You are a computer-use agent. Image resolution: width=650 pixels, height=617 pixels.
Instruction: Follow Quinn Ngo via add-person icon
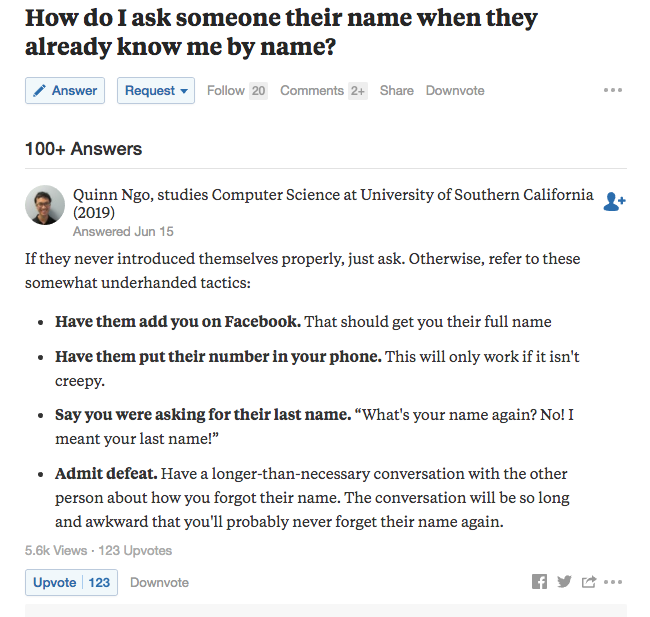tap(614, 202)
